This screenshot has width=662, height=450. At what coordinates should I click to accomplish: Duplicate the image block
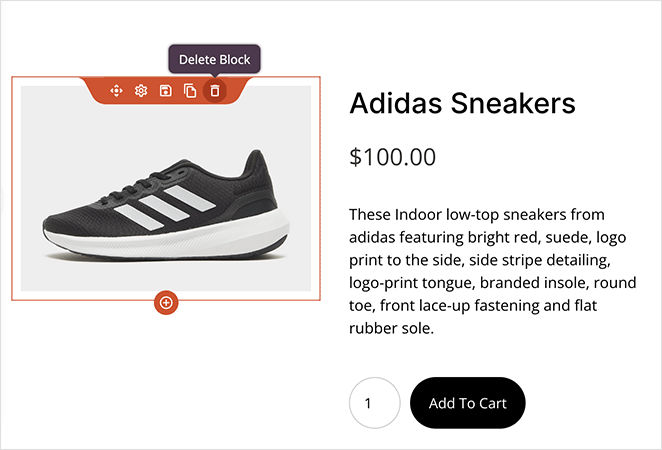point(190,91)
